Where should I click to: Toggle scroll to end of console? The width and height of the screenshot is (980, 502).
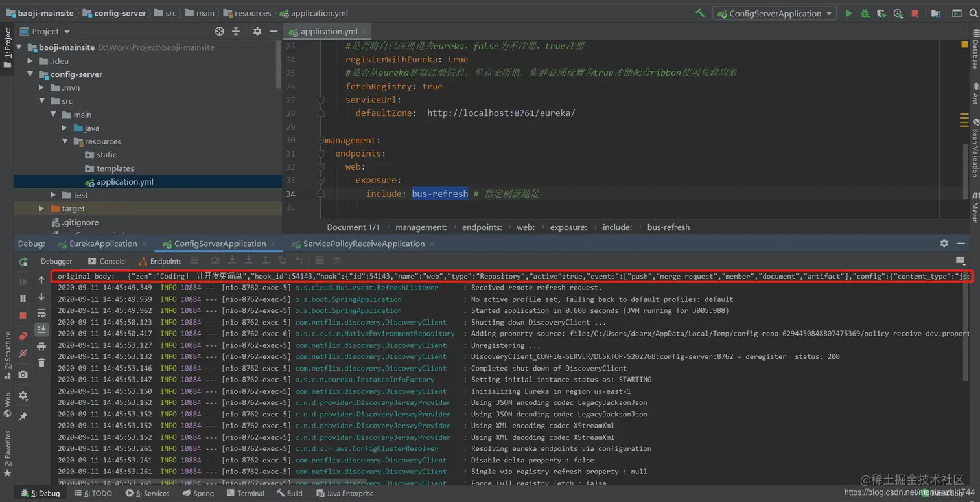pyautogui.click(x=41, y=329)
